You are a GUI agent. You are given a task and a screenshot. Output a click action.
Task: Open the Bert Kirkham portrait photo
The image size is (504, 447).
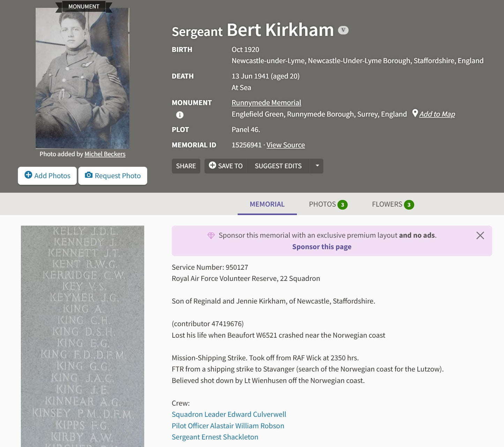pos(82,78)
